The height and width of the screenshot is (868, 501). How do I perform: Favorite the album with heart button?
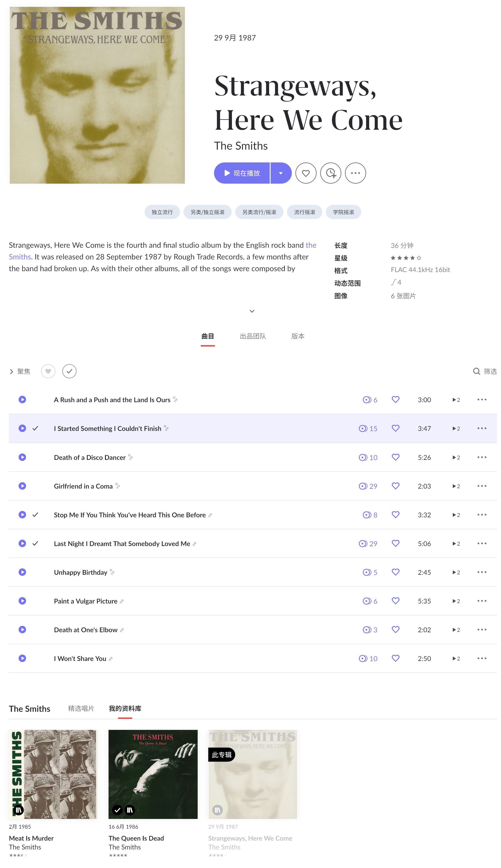pos(306,173)
